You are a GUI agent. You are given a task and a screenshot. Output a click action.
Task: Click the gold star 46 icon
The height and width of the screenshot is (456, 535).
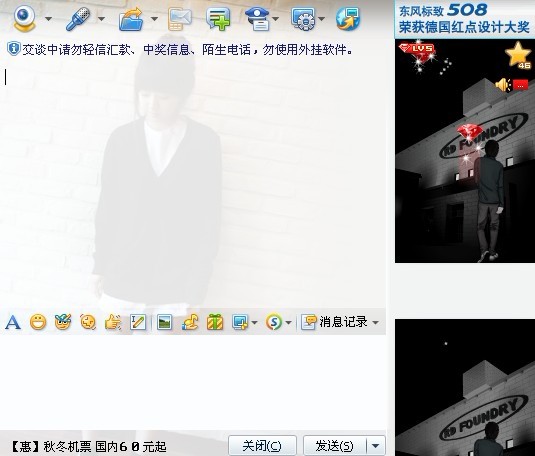pos(518,55)
